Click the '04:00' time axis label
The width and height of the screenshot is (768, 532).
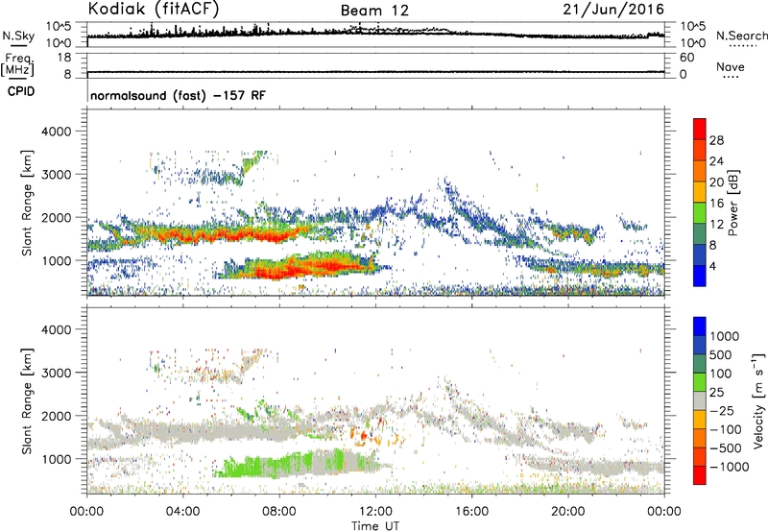point(183,511)
